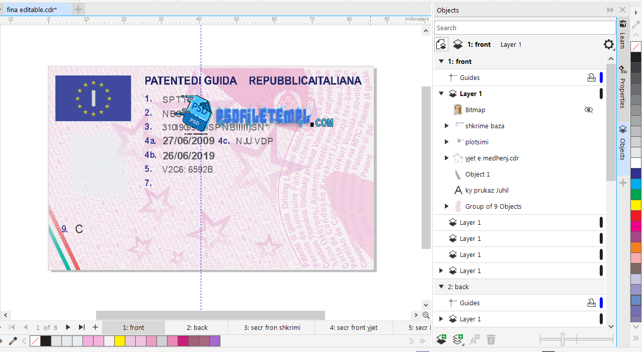This screenshot has width=644, height=352.
Task: Pick the red swatch in right color palette
Action: (x=636, y=216)
